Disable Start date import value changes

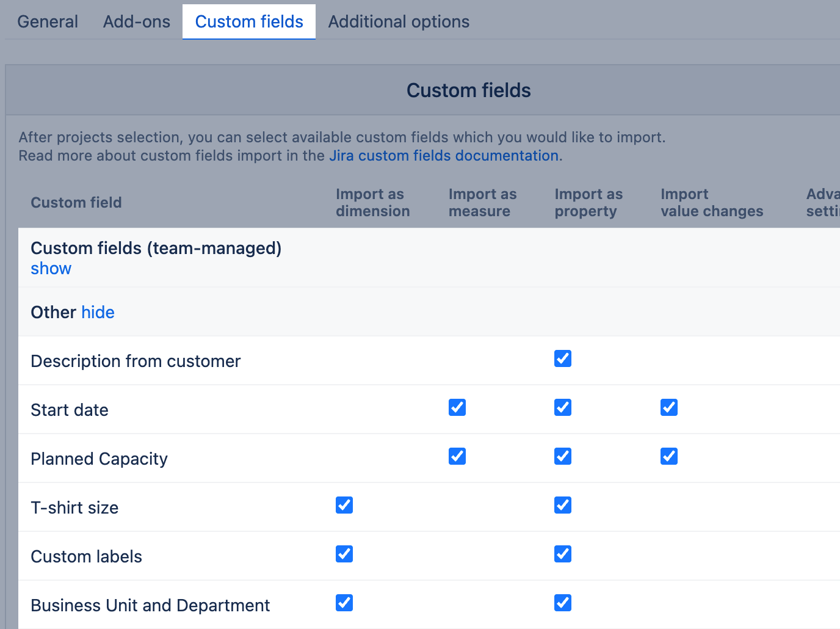pyautogui.click(x=669, y=407)
